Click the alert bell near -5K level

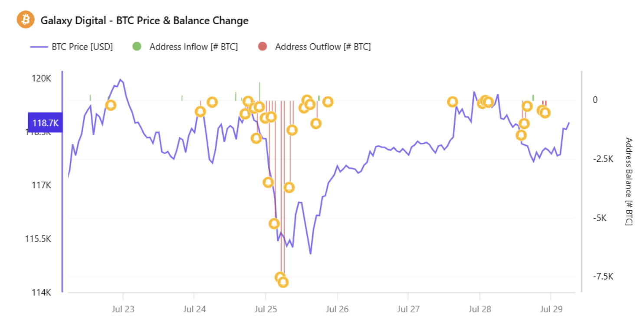274,224
